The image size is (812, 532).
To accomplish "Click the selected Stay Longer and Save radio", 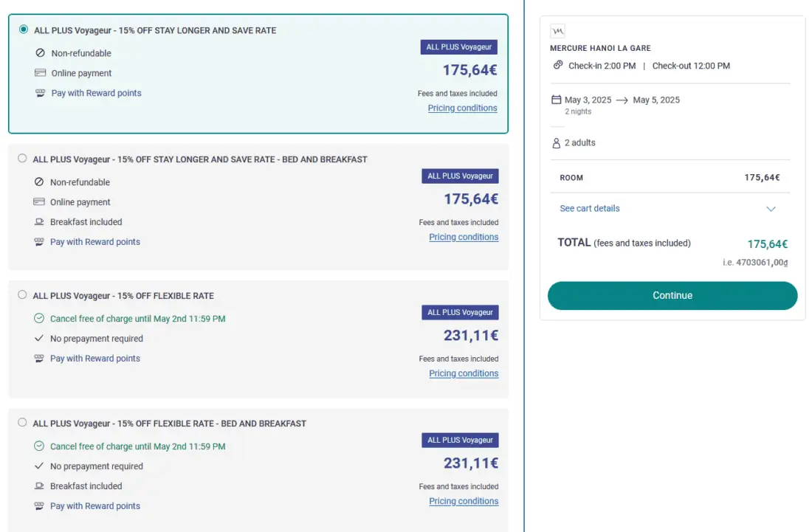I will pyautogui.click(x=24, y=30).
